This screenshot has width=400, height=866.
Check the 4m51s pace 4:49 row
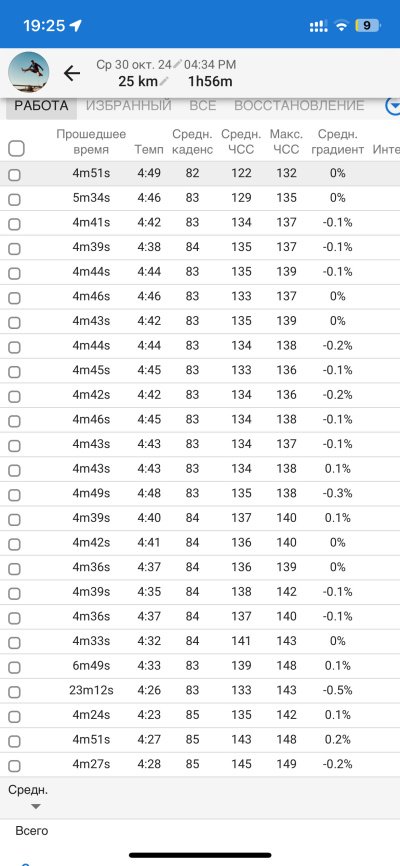click(14, 175)
